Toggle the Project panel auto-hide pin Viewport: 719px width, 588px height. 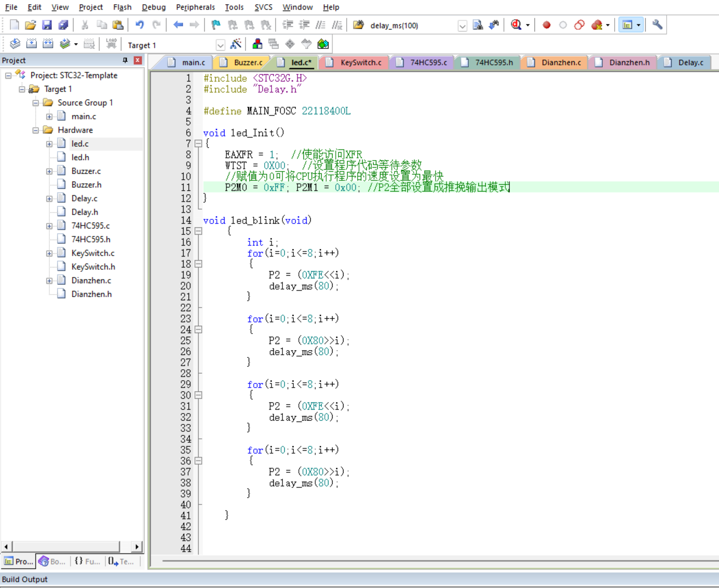(125, 60)
